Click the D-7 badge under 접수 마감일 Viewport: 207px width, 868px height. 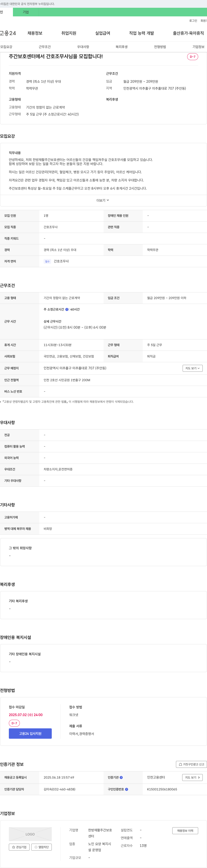pos(14,723)
